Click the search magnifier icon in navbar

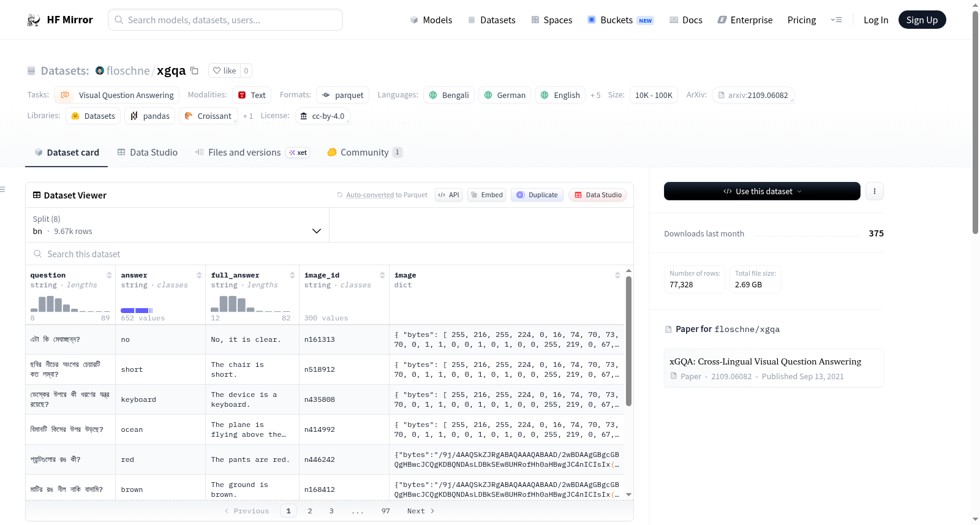(x=119, y=20)
